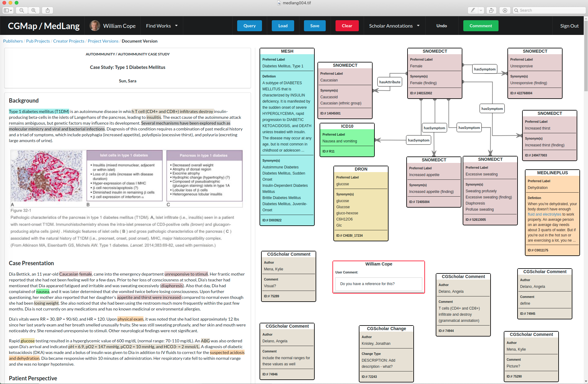
Task: Click highlighted 'glucose' annotation text
Action: pyautogui.click(x=27, y=341)
